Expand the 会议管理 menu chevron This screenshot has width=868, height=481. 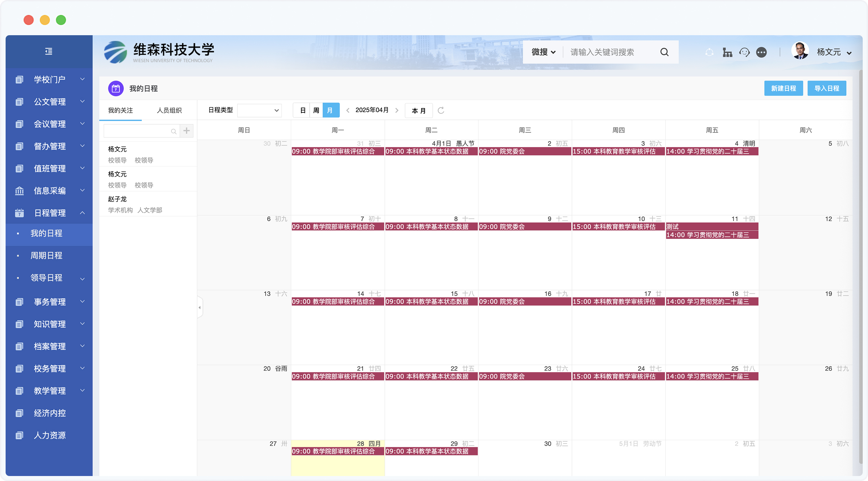(x=82, y=123)
